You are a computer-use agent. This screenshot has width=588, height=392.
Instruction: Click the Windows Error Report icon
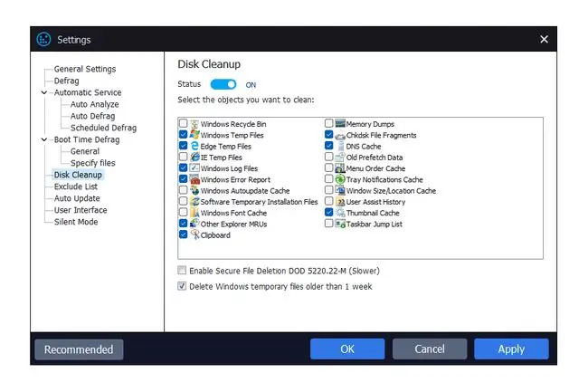194,179
